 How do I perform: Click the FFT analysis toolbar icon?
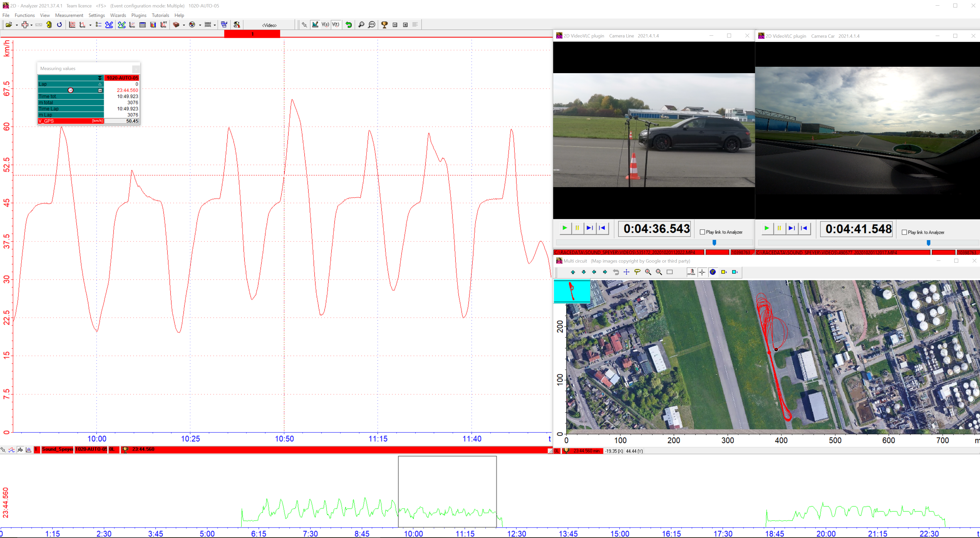[x=164, y=25]
